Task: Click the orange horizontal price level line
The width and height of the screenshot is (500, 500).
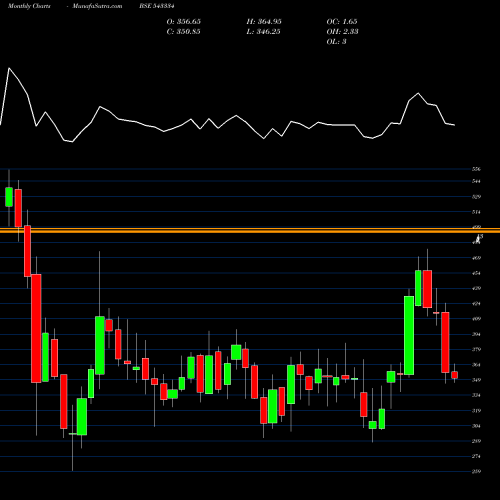Action: tap(250, 230)
